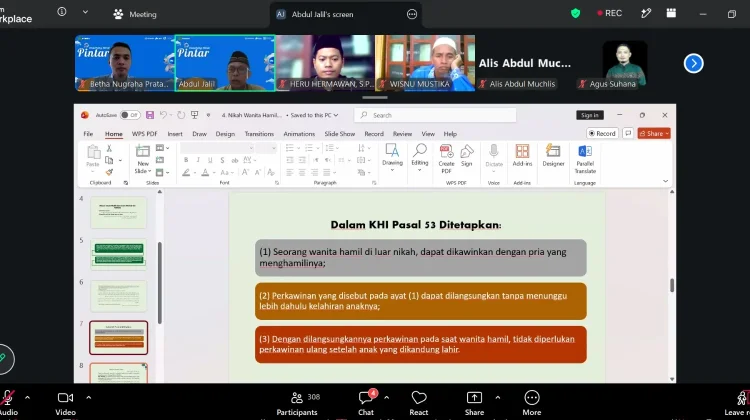Viewport: 750px width, 420px height.
Task: Click the Save icon in PowerPoint title bar
Action: tap(150, 115)
